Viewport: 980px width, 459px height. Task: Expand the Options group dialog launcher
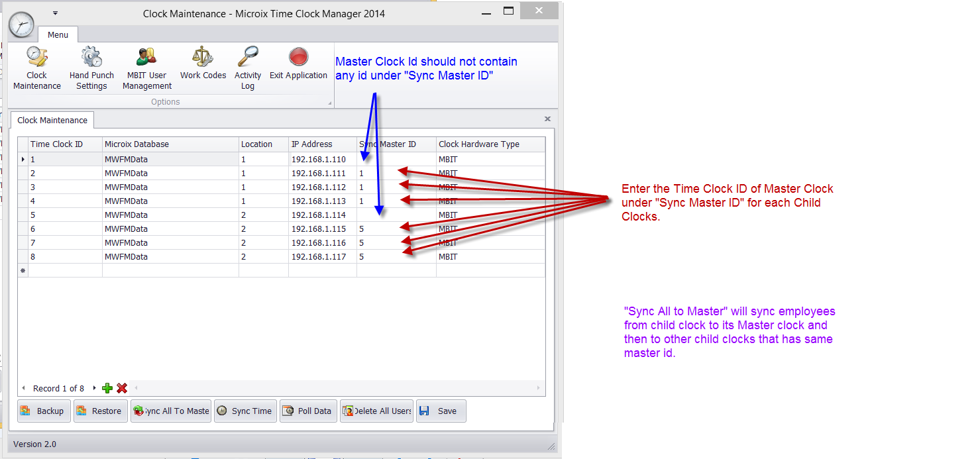(x=330, y=103)
